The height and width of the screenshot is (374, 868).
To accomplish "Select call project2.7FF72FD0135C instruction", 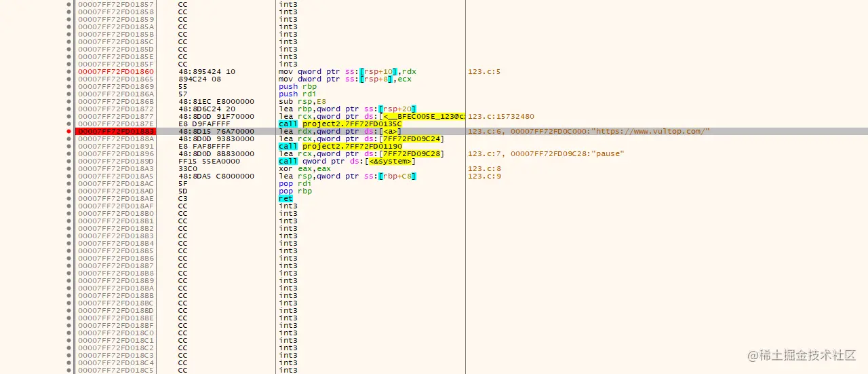I will coord(340,124).
